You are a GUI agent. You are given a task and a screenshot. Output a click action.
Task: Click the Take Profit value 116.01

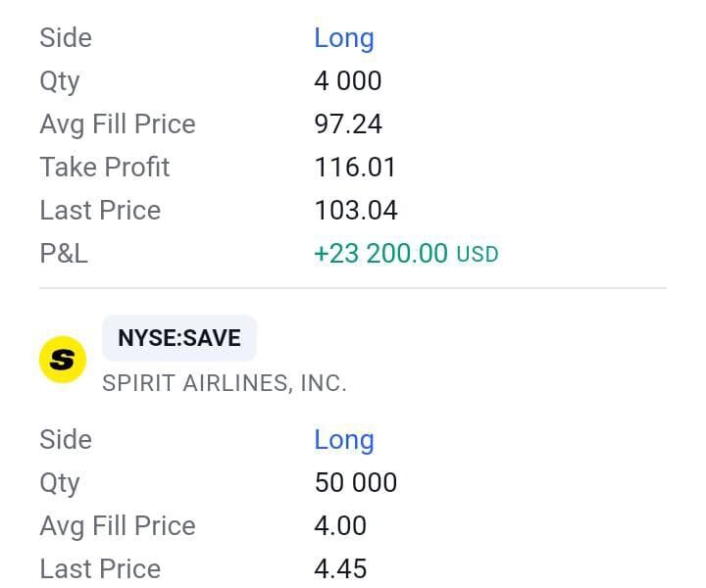click(x=355, y=168)
